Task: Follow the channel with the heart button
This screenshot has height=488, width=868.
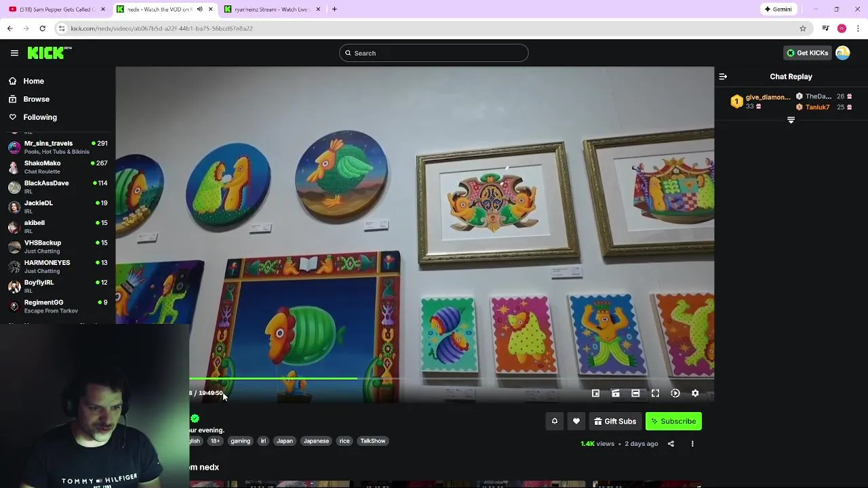Action: [576, 421]
